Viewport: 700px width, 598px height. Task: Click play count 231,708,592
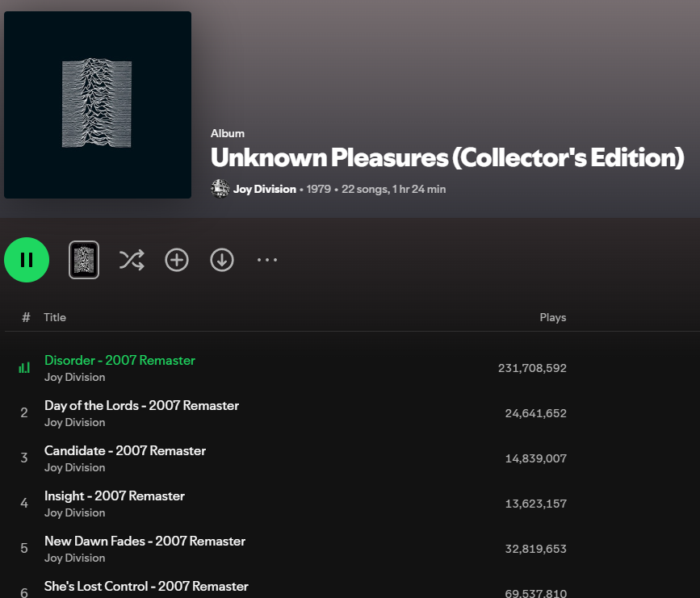tap(532, 368)
